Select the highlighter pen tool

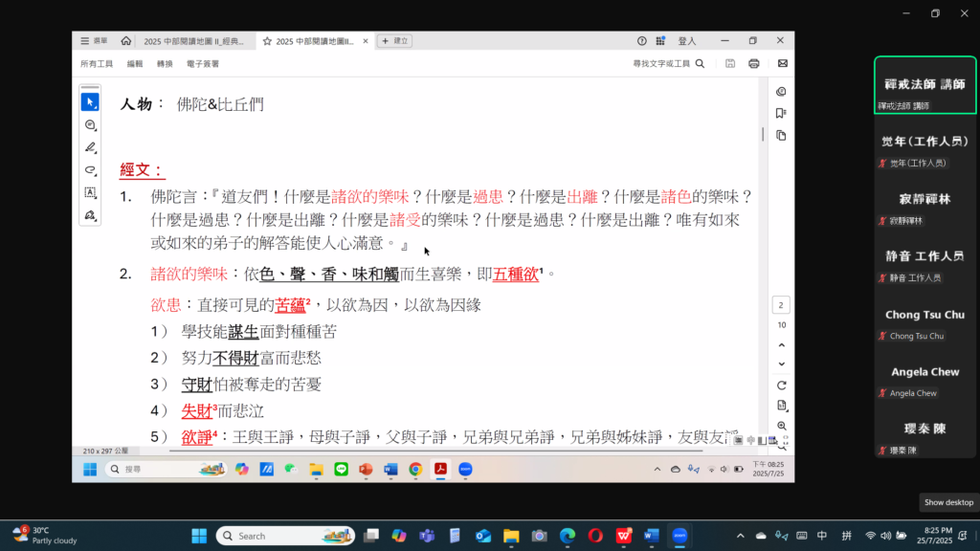coord(90,147)
